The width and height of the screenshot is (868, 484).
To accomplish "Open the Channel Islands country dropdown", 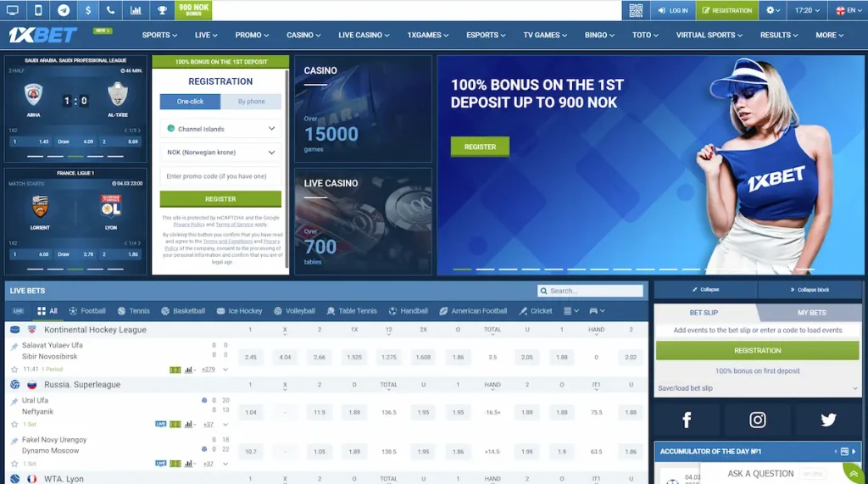I will coord(220,129).
